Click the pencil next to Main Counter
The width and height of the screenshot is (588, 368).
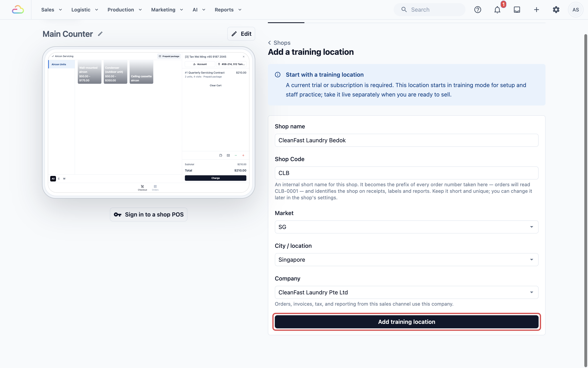(100, 34)
